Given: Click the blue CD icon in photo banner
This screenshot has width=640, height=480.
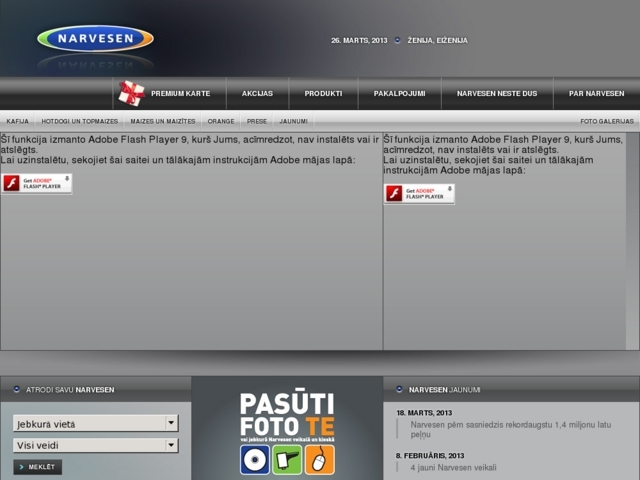Looking at the screenshot, I should coord(254,460).
